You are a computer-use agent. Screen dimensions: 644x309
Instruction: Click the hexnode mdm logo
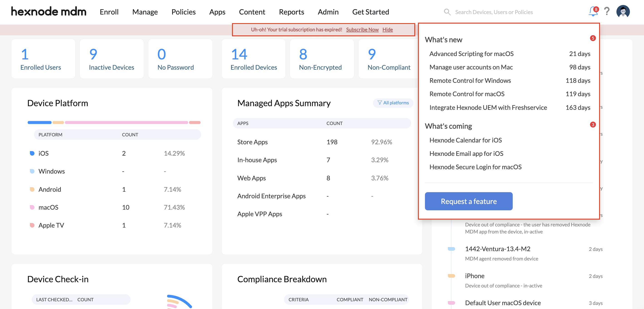tap(49, 12)
